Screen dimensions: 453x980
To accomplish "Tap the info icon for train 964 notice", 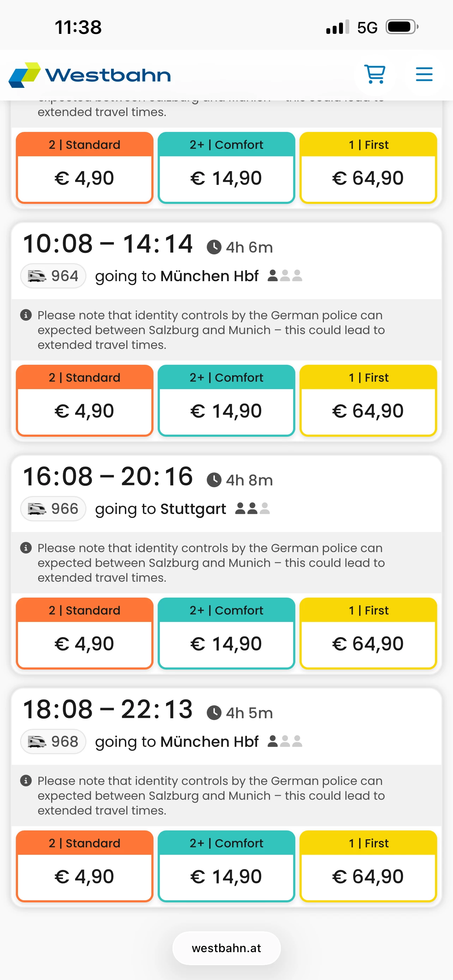I will (x=26, y=315).
